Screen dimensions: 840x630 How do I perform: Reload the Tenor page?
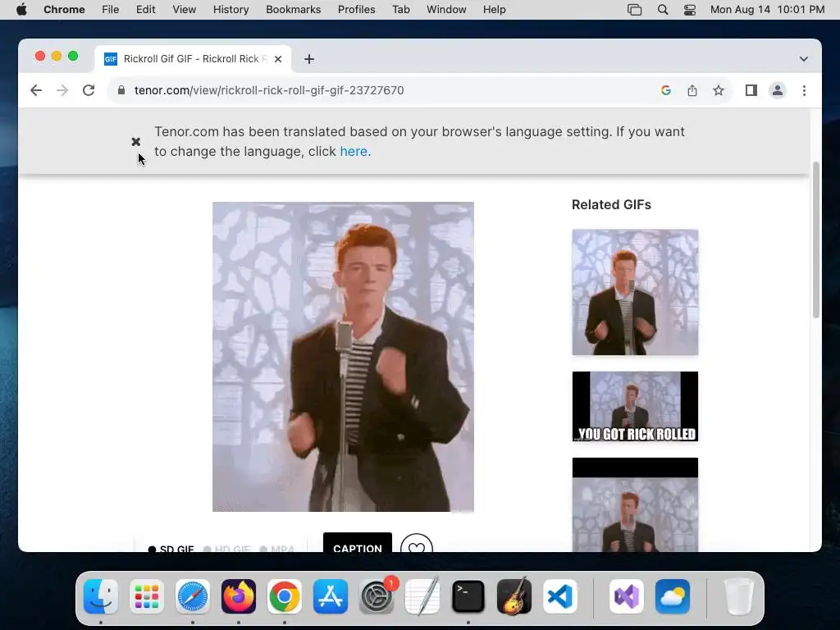click(89, 90)
